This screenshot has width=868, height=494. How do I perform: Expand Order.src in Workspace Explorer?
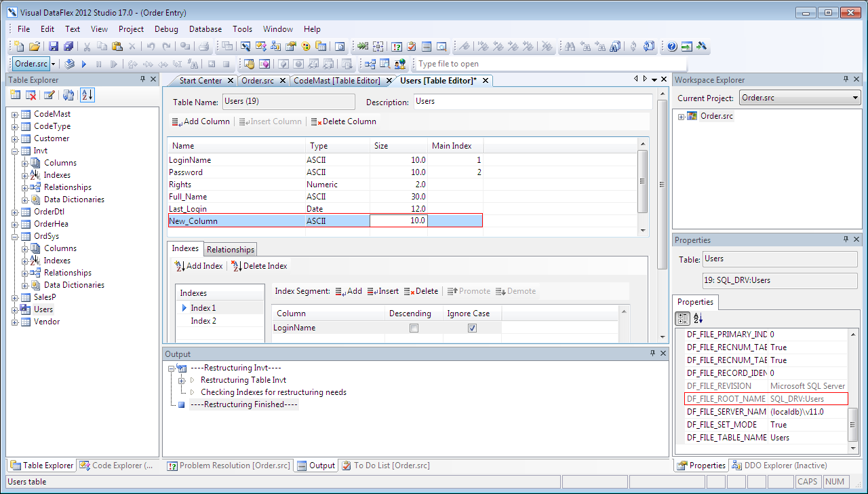tap(681, 116)
